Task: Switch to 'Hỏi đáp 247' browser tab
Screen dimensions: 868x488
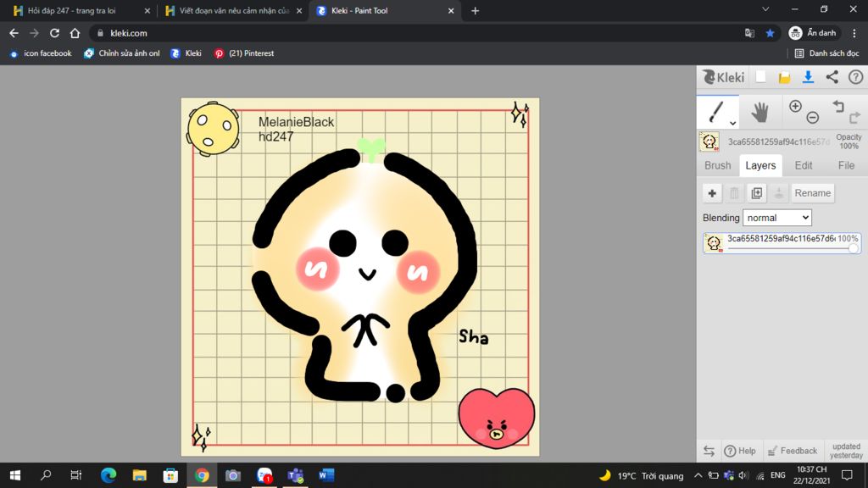Action: (x=79, y=10)
